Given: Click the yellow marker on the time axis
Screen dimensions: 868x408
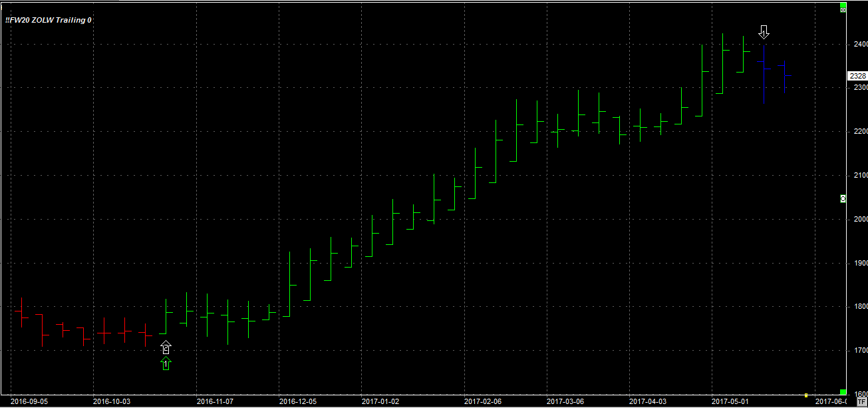Looking at the screenshot, I should click(x=806, y=395).
